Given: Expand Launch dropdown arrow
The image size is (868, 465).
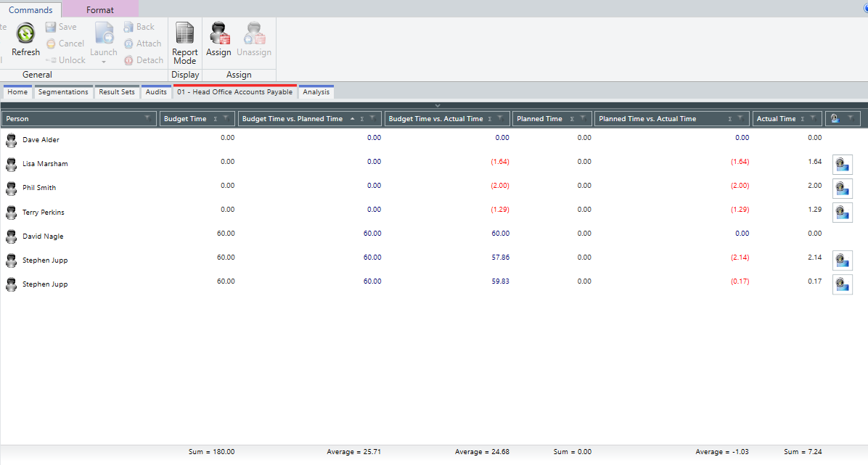Looking at the screenshot, I should click(104, 62).
